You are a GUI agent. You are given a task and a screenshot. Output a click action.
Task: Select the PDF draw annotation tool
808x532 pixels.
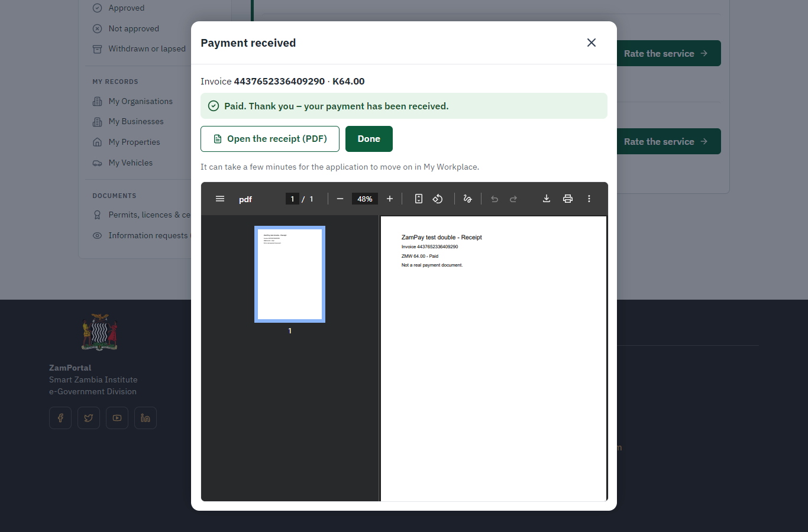coord(467,199)
